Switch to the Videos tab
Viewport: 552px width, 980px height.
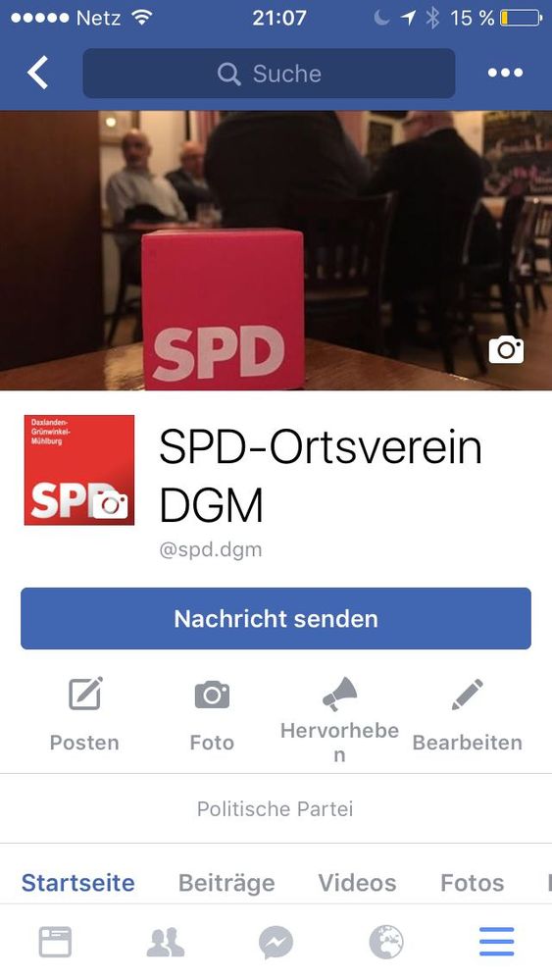tap(357, 883)
